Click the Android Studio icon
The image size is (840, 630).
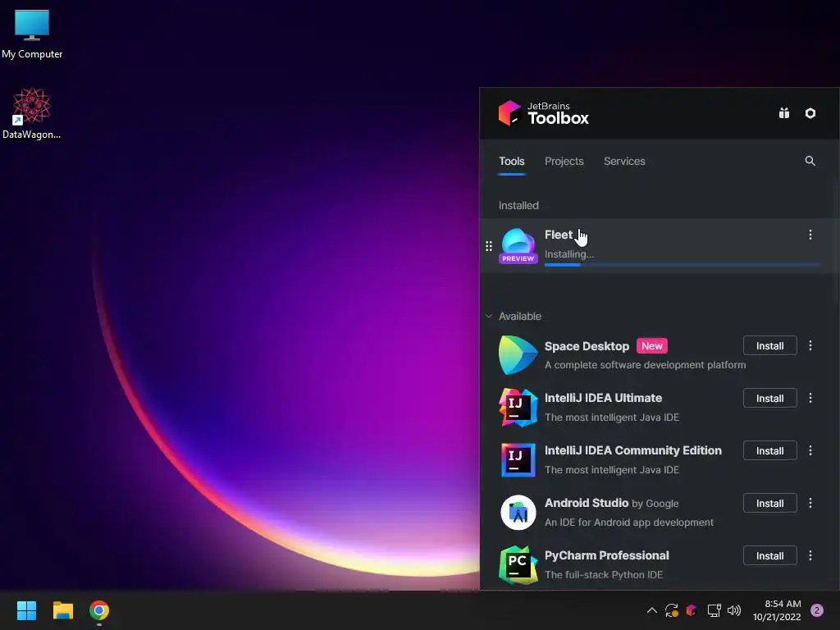tap(518, 512)
